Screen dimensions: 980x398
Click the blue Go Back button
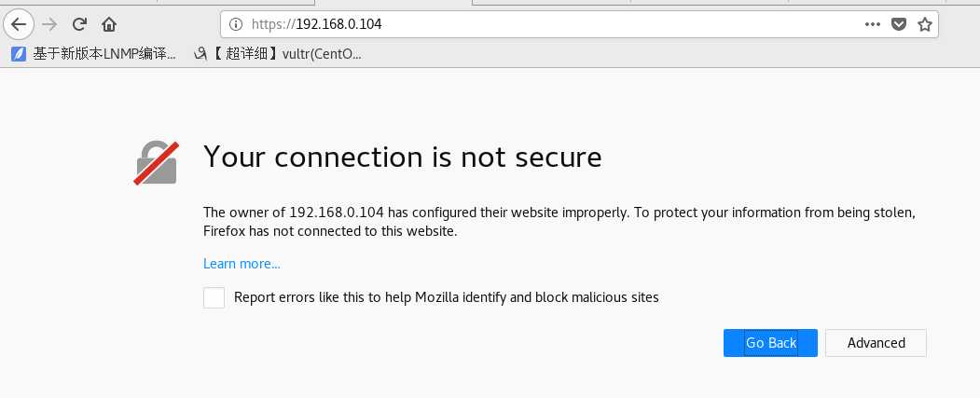click(x=770, y=343)
